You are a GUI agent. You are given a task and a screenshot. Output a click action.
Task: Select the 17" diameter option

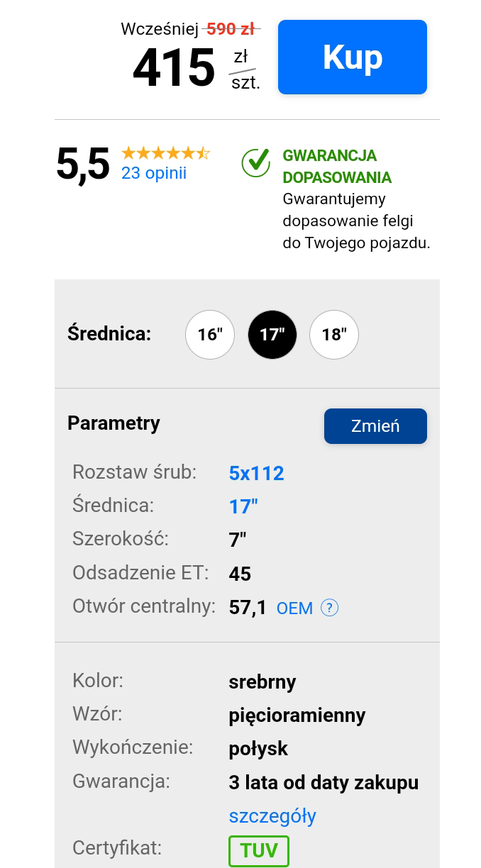click(x=272, y=335)
